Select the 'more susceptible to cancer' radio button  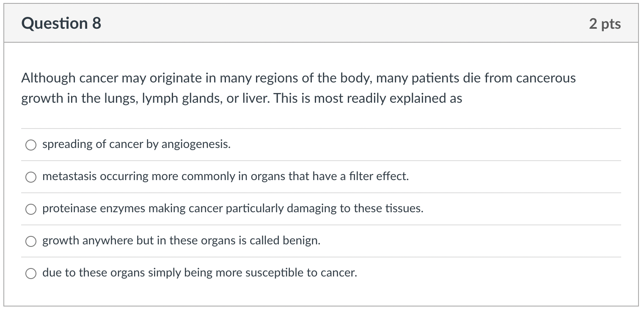(31, 274)
